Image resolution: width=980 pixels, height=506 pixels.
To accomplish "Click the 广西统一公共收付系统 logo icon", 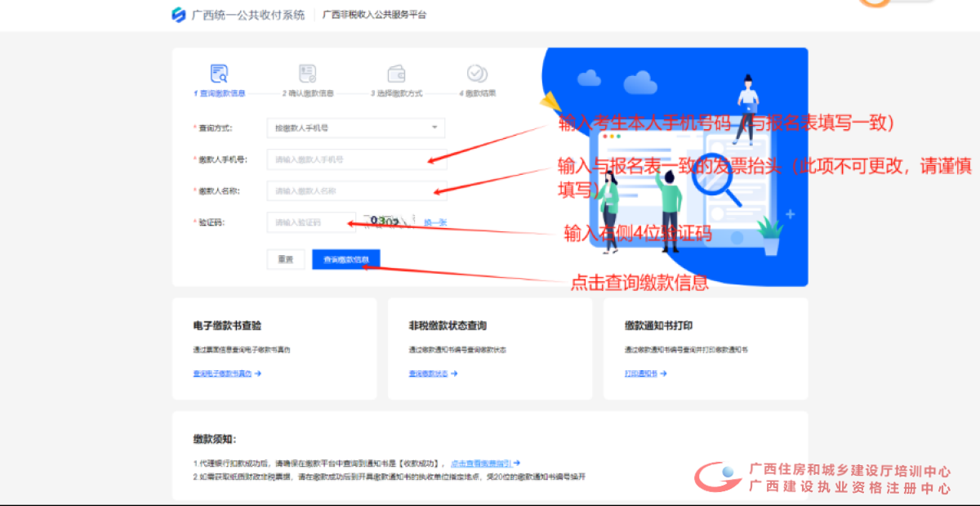I will tap(178, 15).
